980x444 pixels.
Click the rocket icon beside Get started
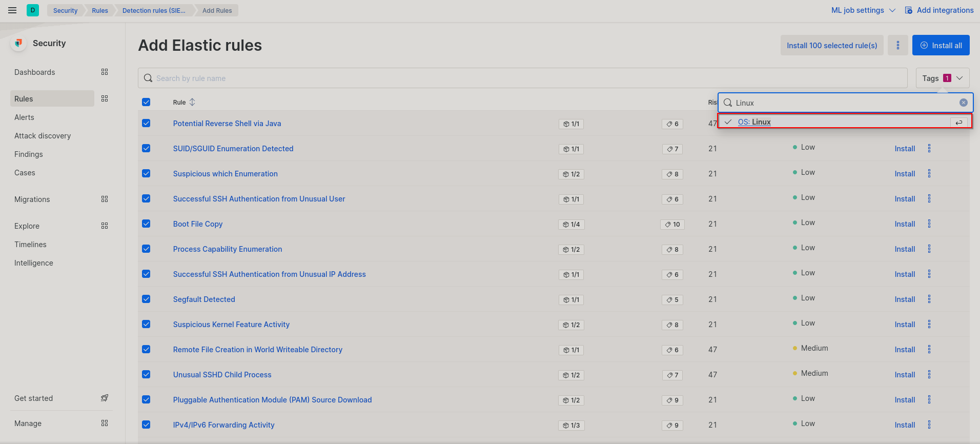pyautogui.click(x=105, y=398)
